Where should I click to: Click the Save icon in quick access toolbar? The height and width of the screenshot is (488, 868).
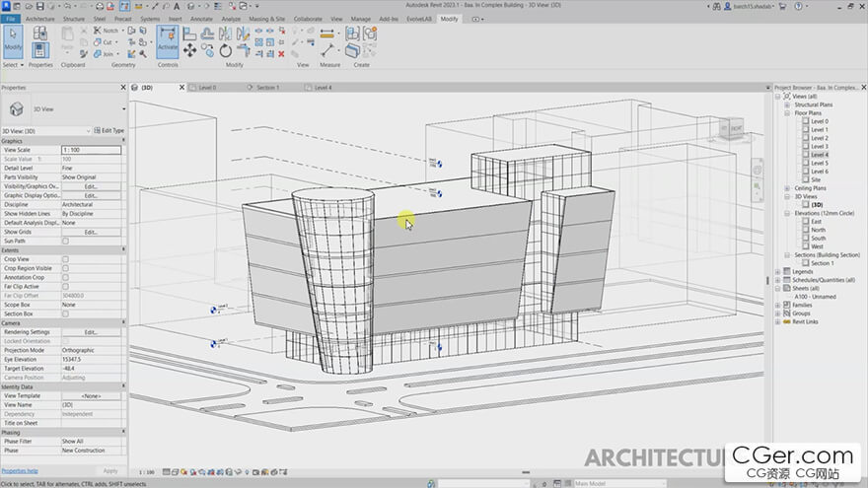click(39, 6)
